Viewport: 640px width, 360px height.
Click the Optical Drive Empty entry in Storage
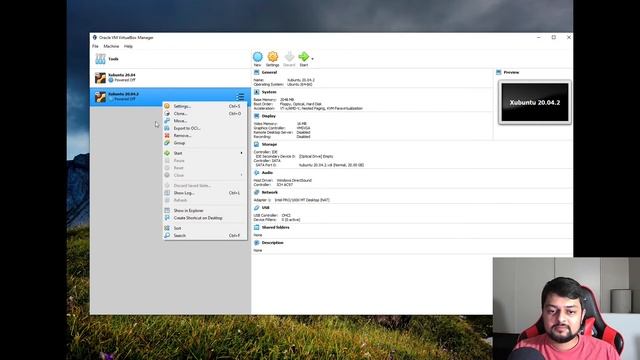[316, 156]
